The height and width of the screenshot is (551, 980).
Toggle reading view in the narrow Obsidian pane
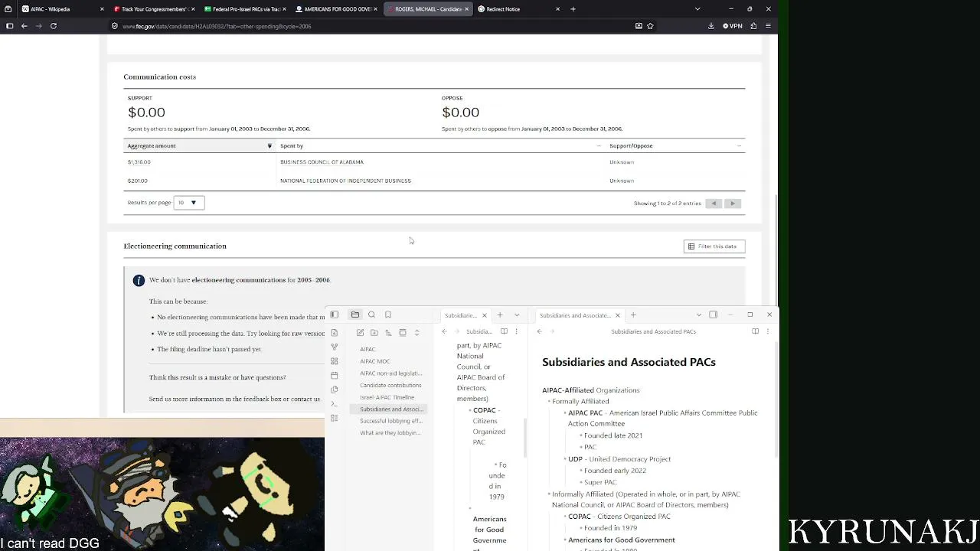tap(504, 331)
